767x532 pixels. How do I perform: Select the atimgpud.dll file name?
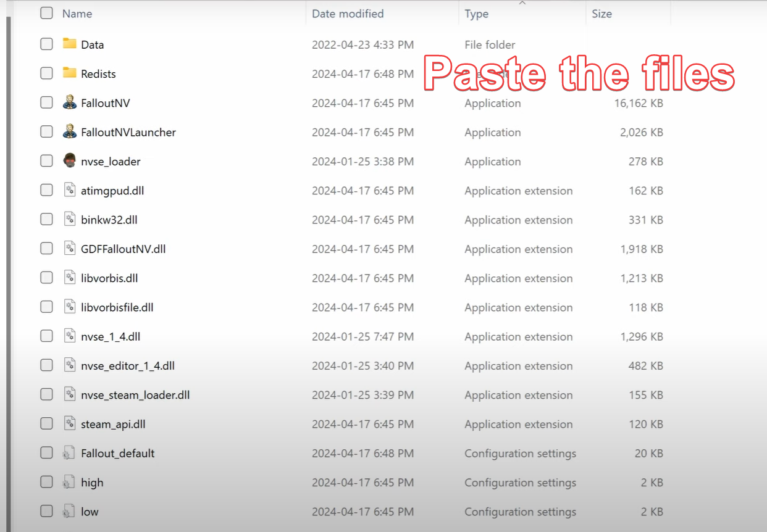tap(112, 191)
